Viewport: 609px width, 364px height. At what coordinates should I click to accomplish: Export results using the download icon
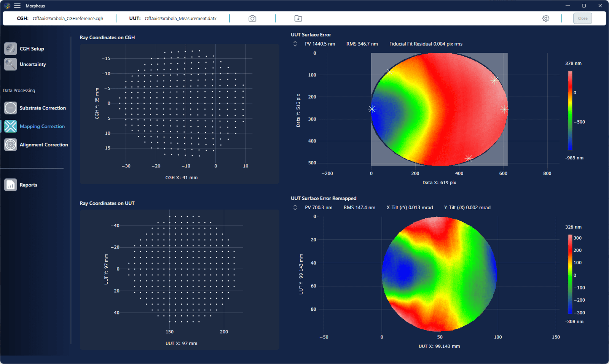(298, 18)
